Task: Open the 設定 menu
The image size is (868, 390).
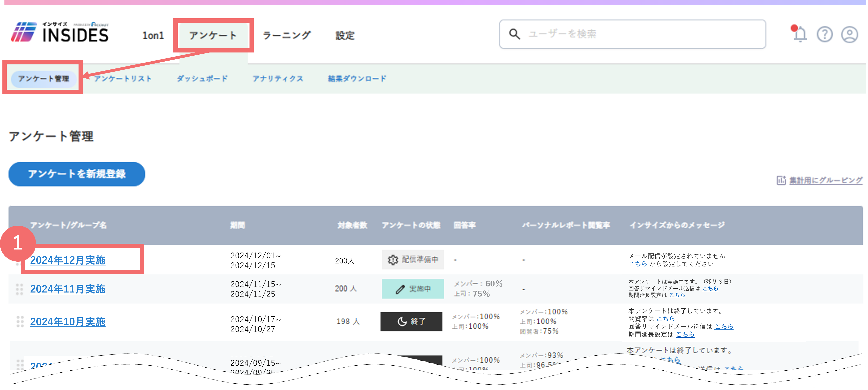Action: 345,35
